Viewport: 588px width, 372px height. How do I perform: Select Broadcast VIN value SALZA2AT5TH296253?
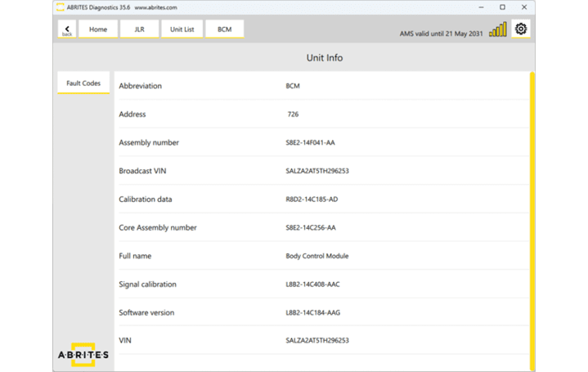click(x=317, y=171)
